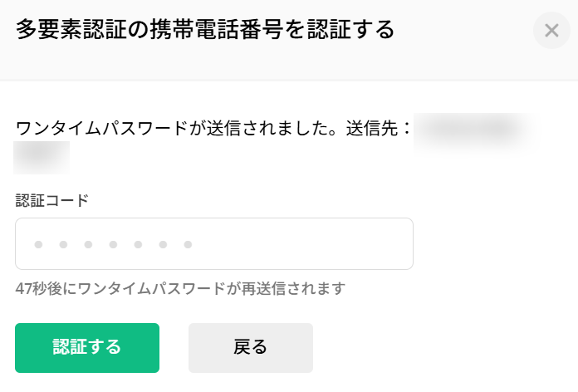Image resolution: width=578 pixels, height=392 pixels.
Task: Click the X icon in the header
Action: click(551, 31)
